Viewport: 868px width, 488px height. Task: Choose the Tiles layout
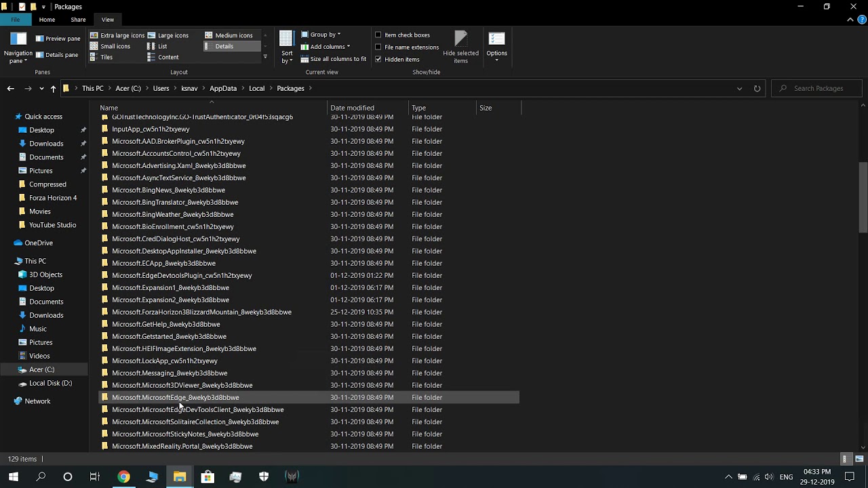tap(101, 57)
